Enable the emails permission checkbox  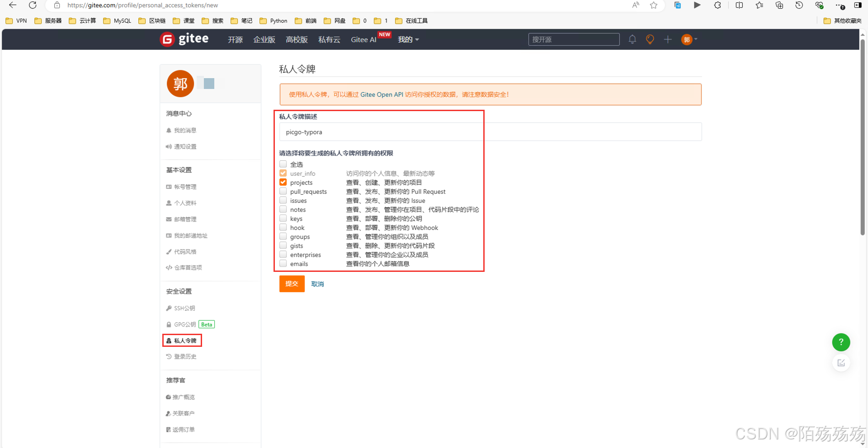point(283,263)
